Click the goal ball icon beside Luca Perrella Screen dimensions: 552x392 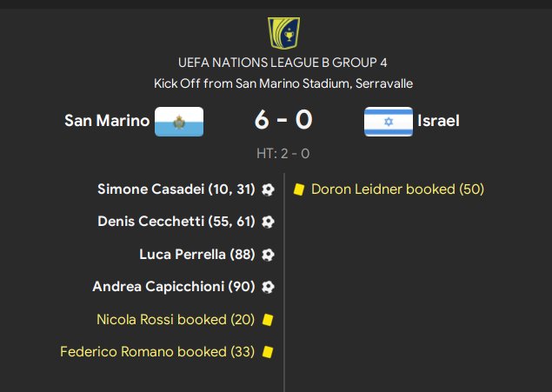268,255
